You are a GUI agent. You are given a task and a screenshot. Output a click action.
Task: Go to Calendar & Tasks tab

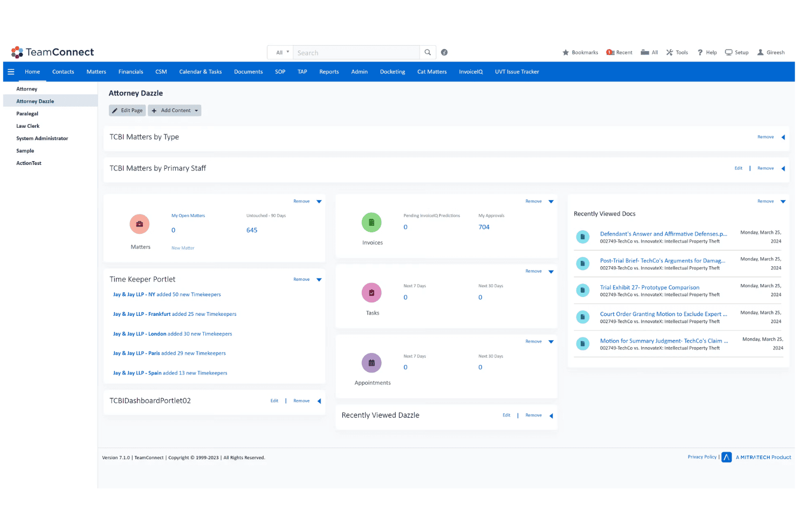[x=201, y=72]
